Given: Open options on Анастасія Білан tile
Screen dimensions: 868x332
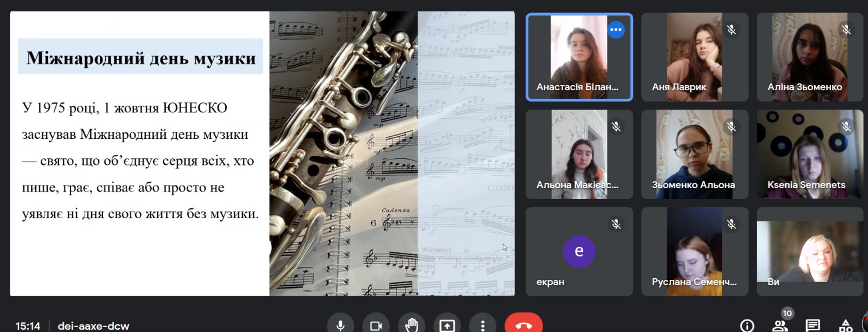Looking at the screenshot, I should [616, 30].
